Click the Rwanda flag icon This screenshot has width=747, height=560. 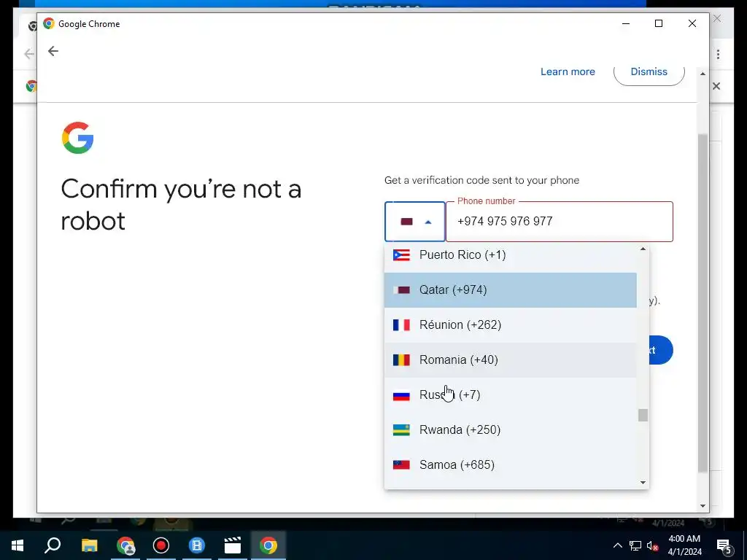[401, 430]
